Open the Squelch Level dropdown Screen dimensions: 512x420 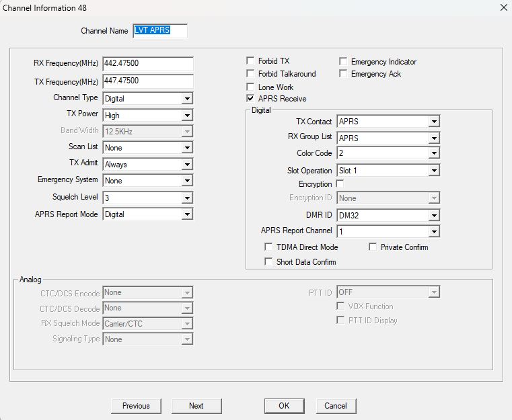tap(186, 198)
